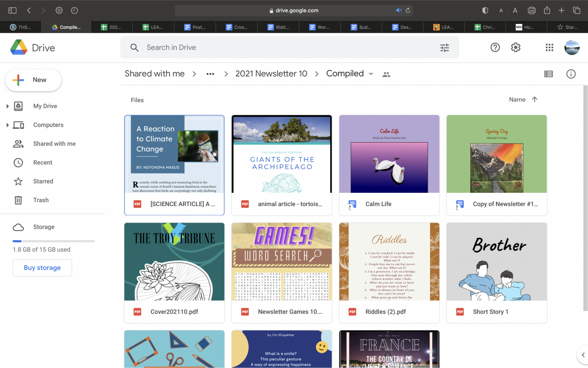The height and width of the screenshot is (368, 588).
Task: Sort files by Name
Action: pos(517,99)
